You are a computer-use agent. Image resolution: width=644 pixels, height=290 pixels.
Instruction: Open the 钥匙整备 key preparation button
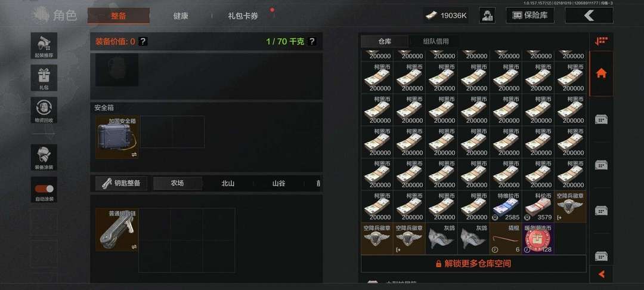(121, 183)
